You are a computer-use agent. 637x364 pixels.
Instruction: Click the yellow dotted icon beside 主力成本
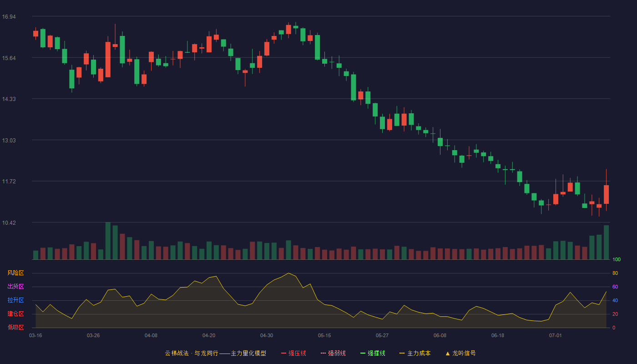[x=402, y=353]
